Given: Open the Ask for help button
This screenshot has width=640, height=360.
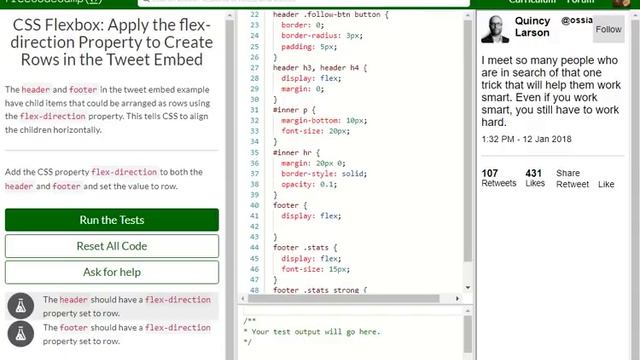Looking at the screenshot, I should click(112, 272).
